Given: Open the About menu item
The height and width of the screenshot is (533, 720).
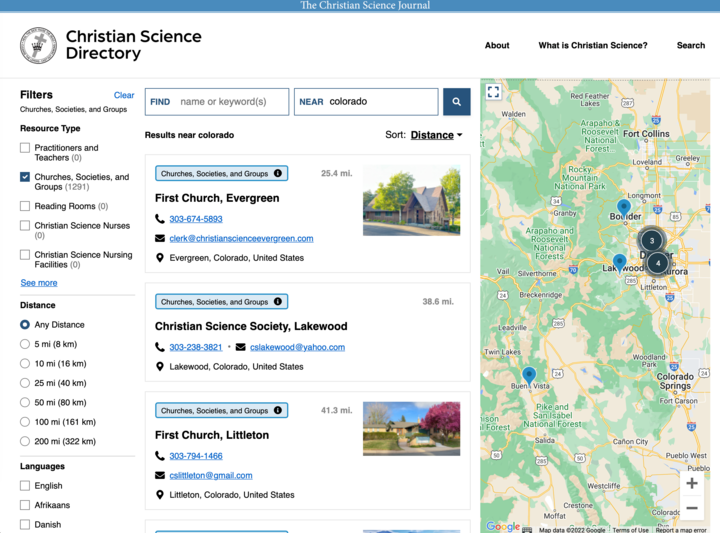Looking at the screenshot, I should pos(497,45).
